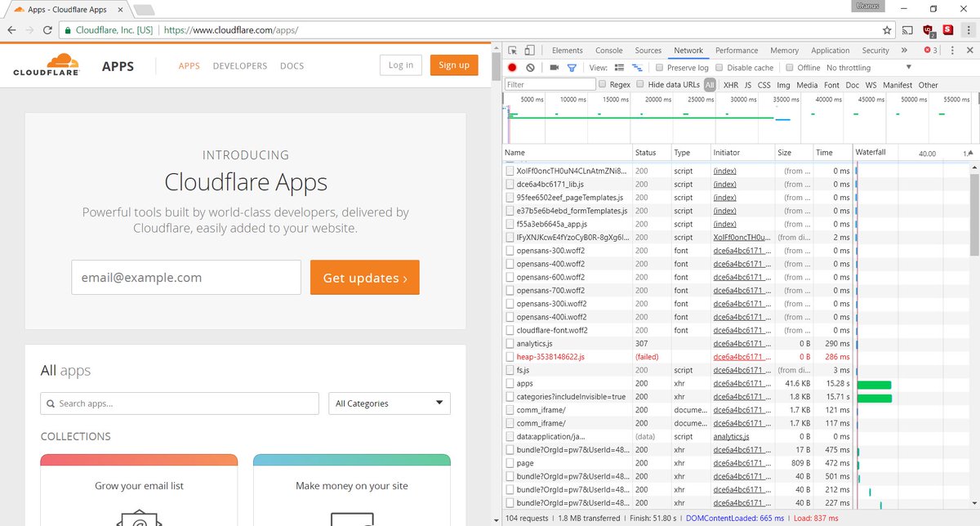980x526 pixels.
Task: Click the email@example.com input field
Action: [x=186, y=278]
